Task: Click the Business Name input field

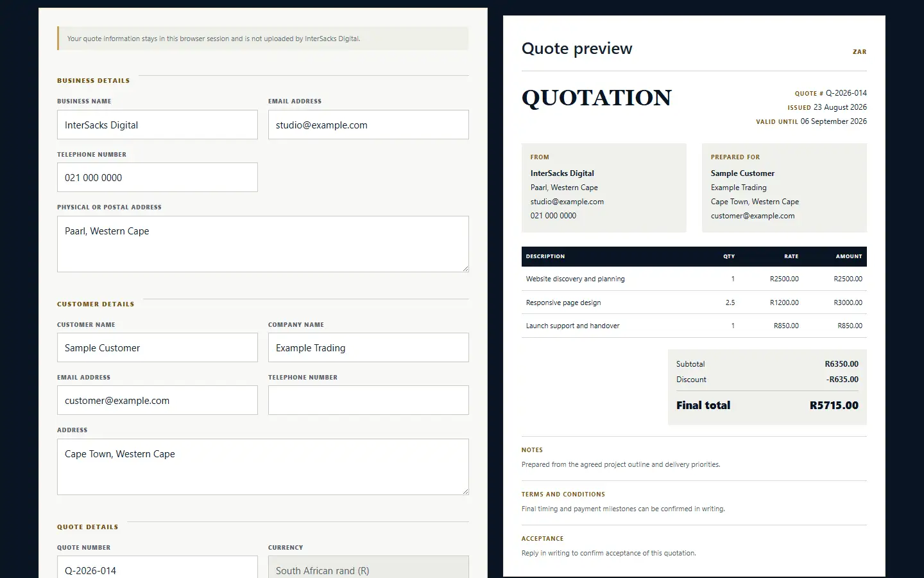Action: click(157, 125)
